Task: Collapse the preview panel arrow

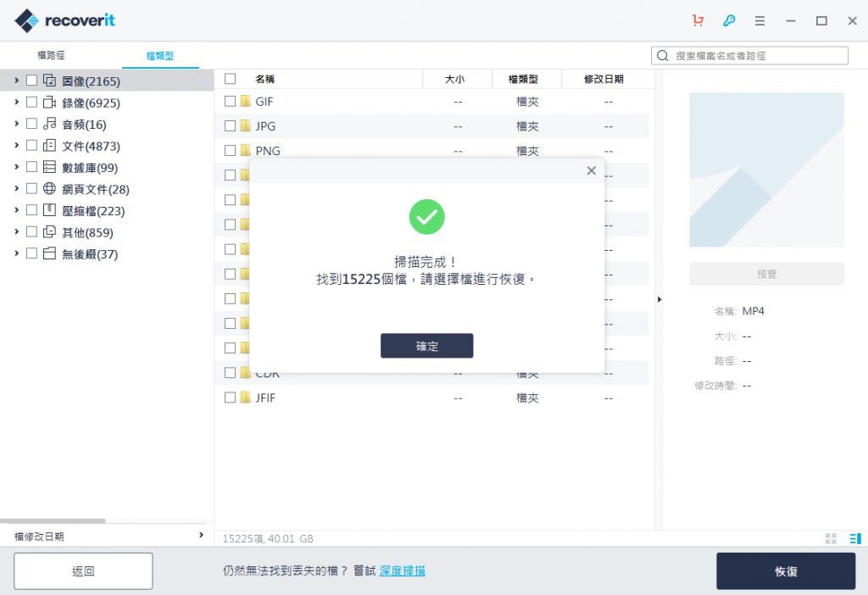Action: [x=660, y=298]
